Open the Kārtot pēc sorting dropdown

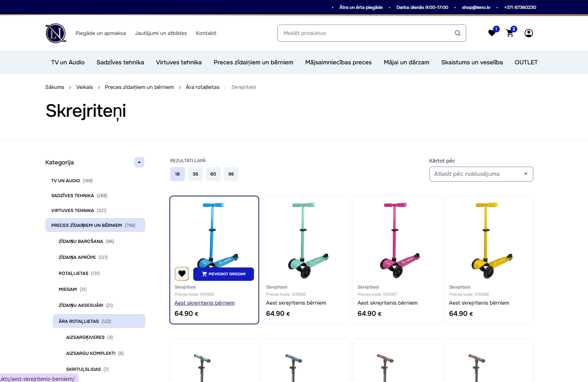point(481,174)
